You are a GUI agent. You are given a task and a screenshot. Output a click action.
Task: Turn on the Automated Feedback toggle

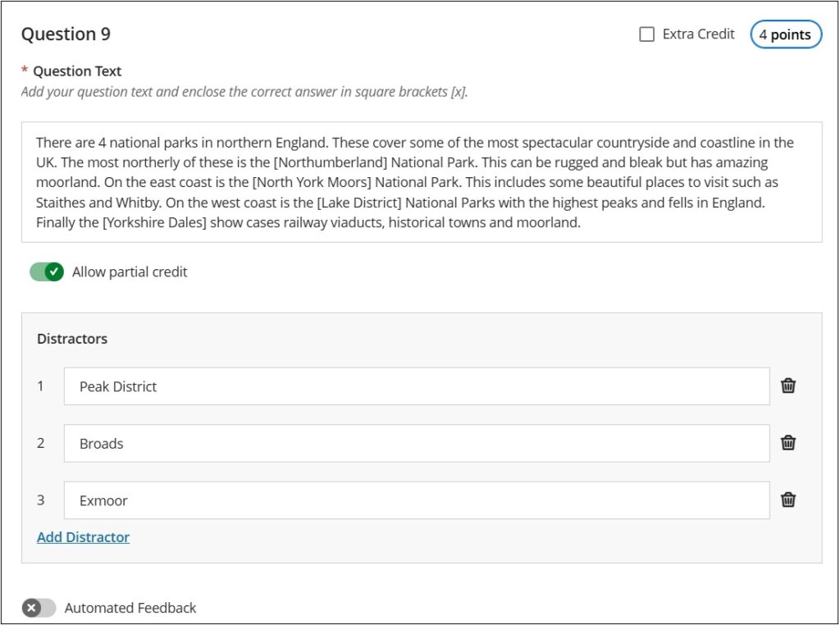[x=39, y=608]
